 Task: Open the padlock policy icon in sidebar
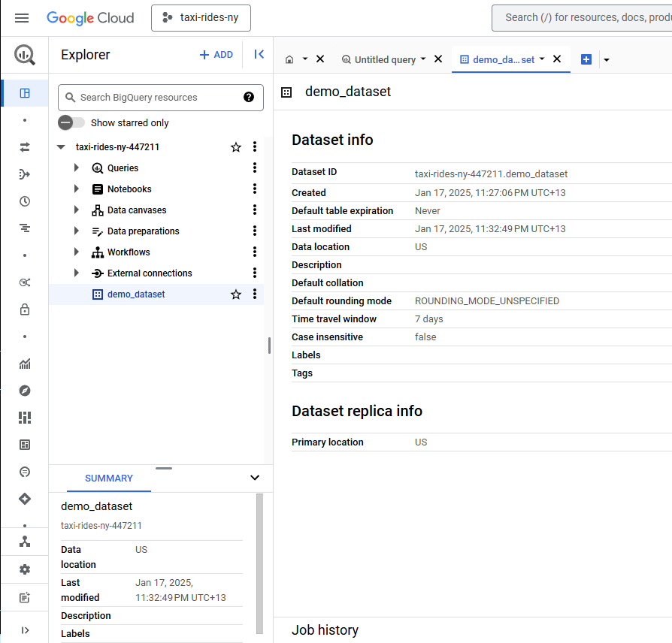(x=25, y=309)
